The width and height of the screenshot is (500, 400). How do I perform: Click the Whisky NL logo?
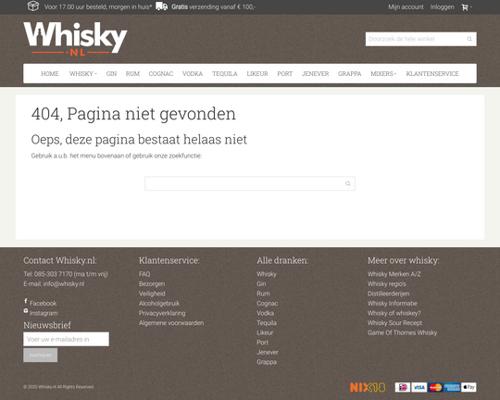click(x=75, y=38)
